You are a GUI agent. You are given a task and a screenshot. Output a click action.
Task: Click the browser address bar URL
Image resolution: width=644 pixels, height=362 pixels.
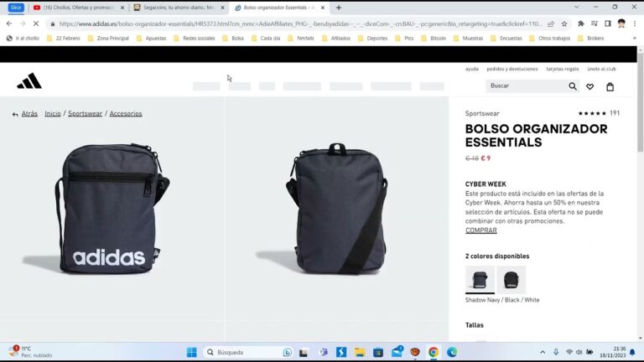pyautogui.click(x=300, y=23)
